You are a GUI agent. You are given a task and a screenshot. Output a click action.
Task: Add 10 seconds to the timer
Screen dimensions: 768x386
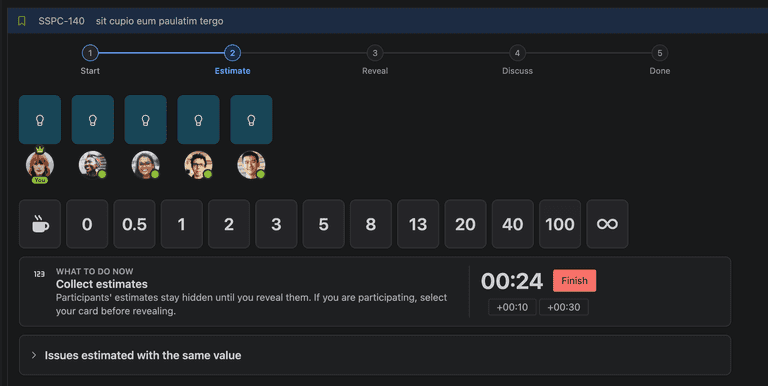tap(512, 307)
